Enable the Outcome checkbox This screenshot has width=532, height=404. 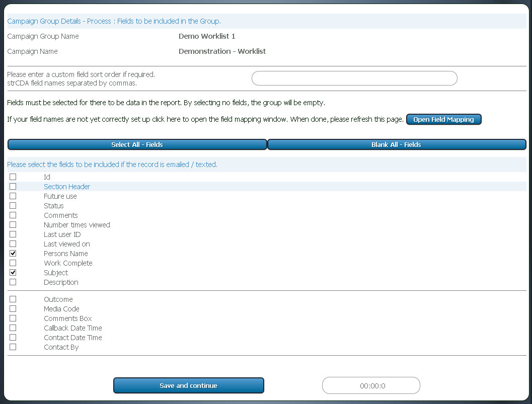coord(13,299)
